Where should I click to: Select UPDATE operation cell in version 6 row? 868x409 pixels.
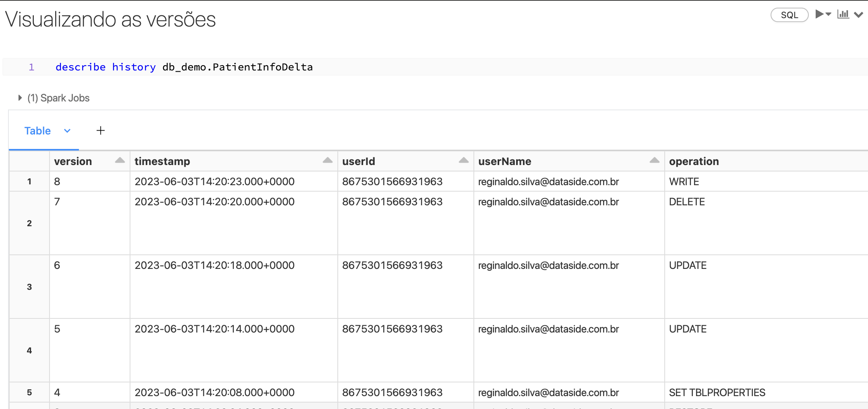coord(766,287)
